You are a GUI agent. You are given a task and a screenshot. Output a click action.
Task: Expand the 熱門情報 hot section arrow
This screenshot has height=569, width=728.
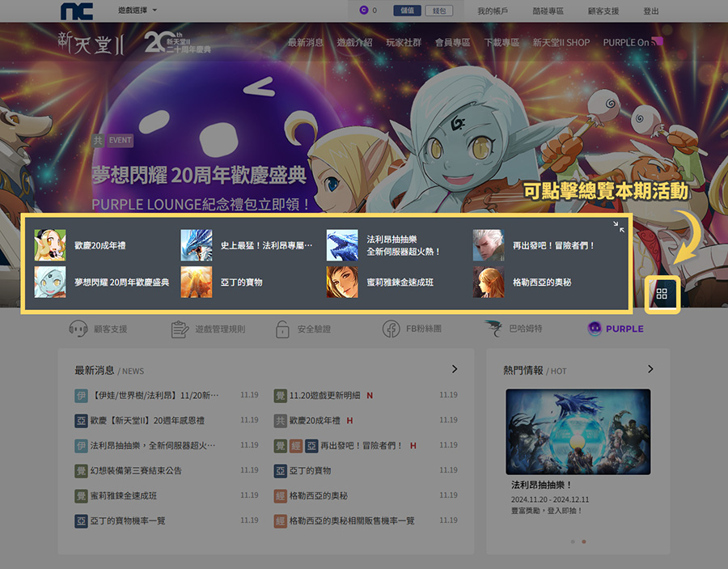[x=650, y=369]
